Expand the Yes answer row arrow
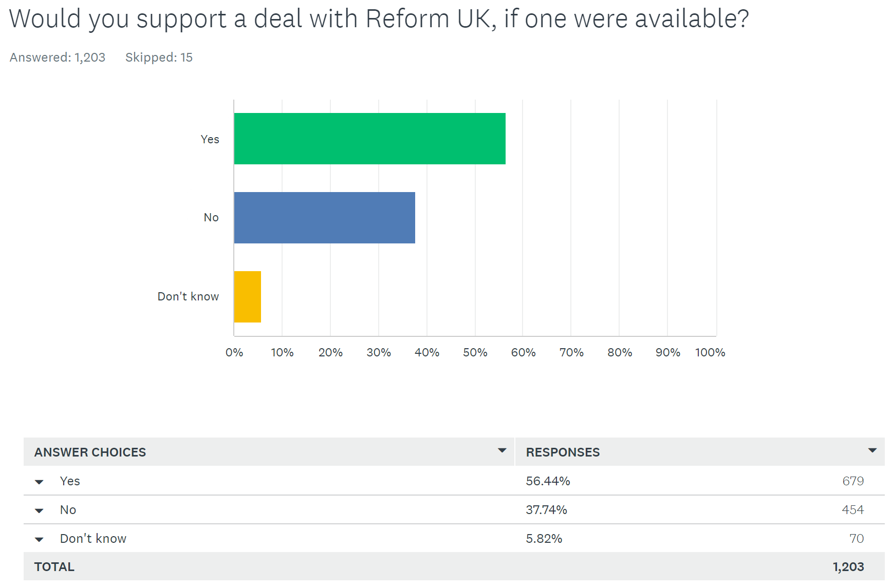This screenshot has width=892, height=588. (x=39, y=482)
